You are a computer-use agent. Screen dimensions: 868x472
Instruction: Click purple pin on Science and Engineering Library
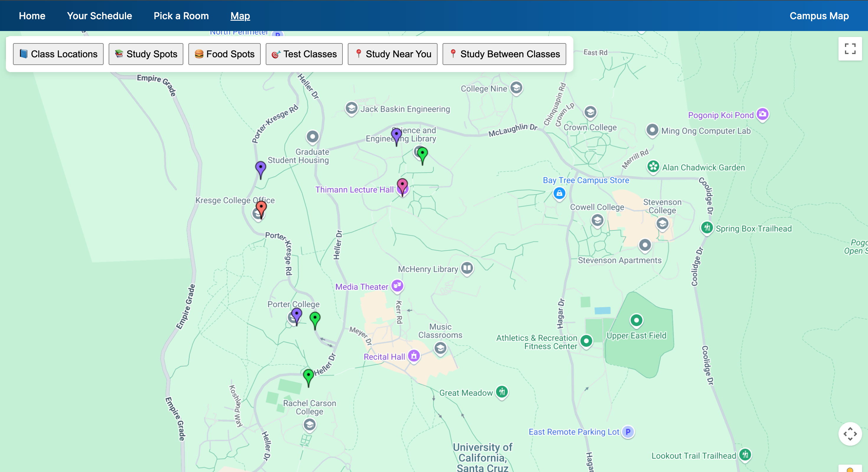click(x=397, y=134)
